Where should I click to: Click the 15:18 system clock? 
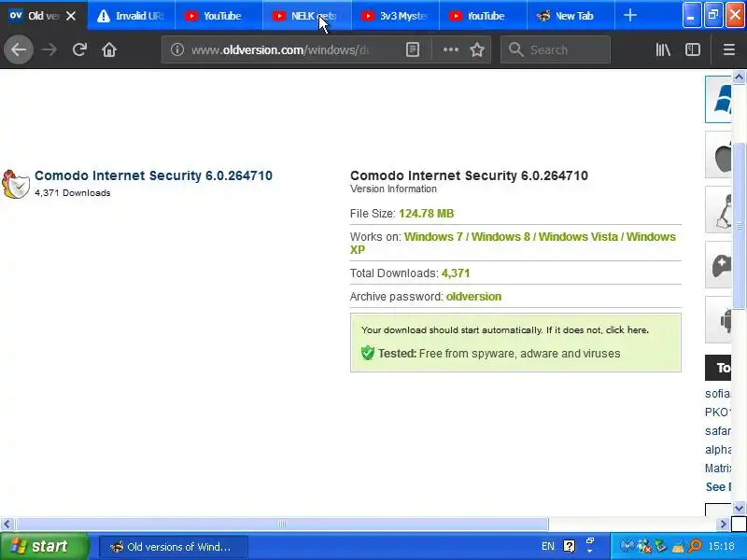pyautogui.click(x=721, y=546)
